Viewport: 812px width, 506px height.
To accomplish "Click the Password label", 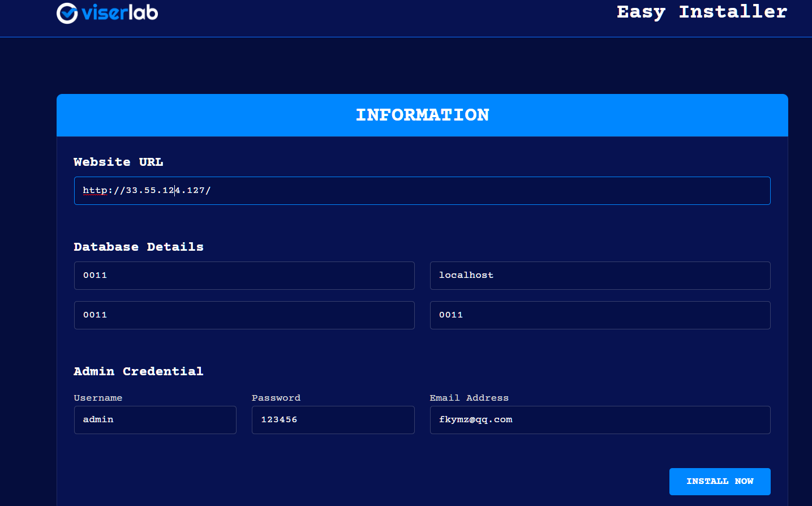I will [276, 398].
